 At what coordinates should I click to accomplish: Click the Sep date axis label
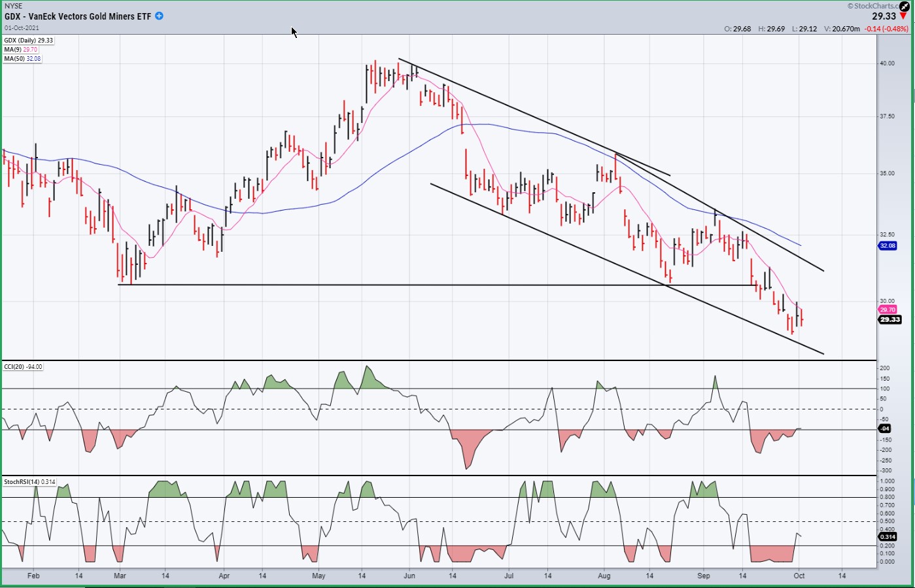point(704,576)
